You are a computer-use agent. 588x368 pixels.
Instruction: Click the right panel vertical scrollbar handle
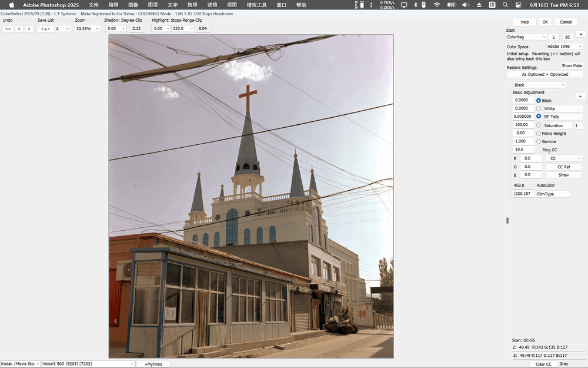tap(507, 220)
